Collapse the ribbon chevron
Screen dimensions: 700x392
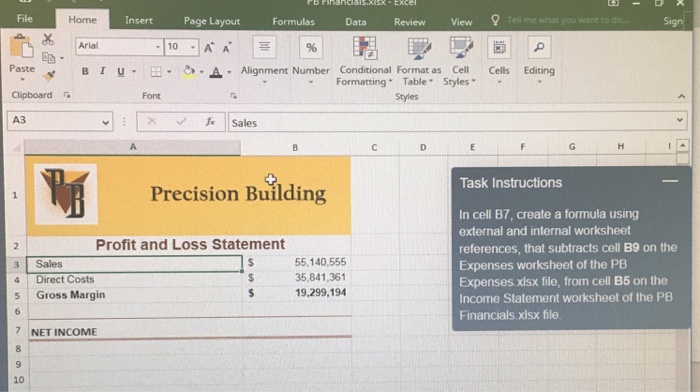pos(681,96)
